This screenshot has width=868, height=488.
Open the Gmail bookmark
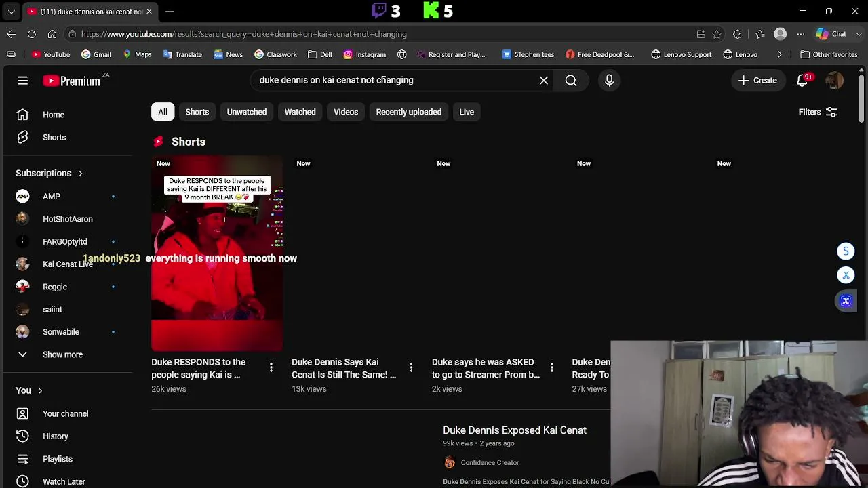coord(96,54)
